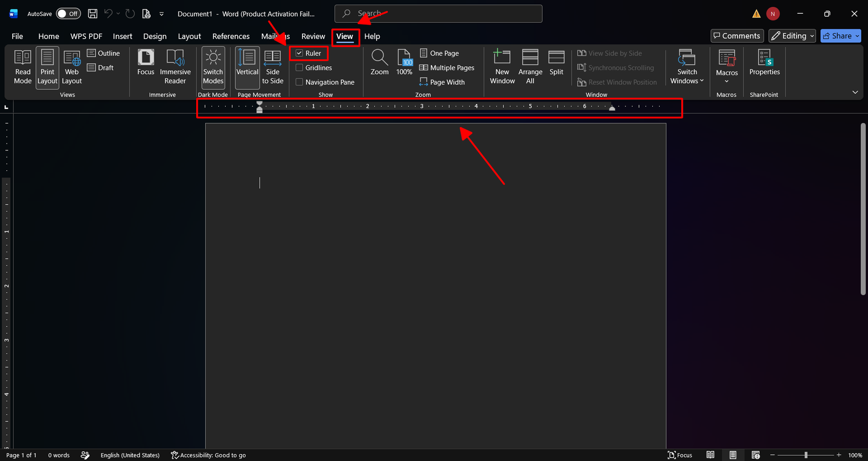Click in the Search box
The image size is (868, 461).
click(x=438, y=14)
